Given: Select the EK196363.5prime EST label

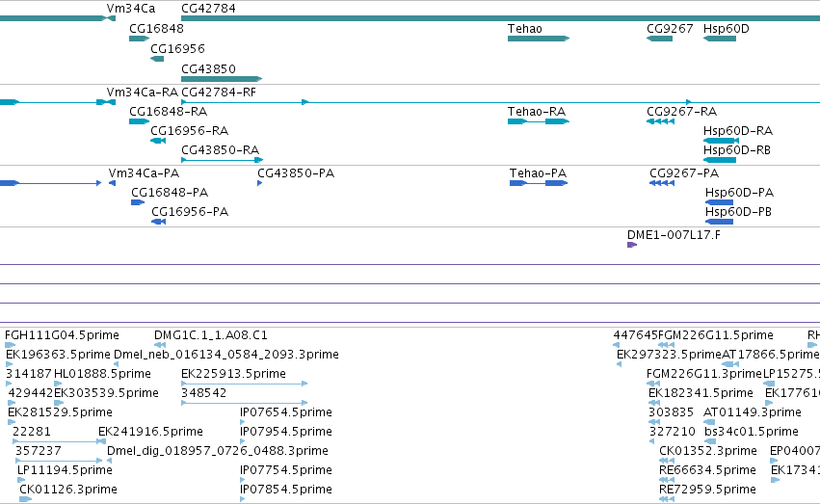Looking at the screenshot, I should [x=58, y=355].
